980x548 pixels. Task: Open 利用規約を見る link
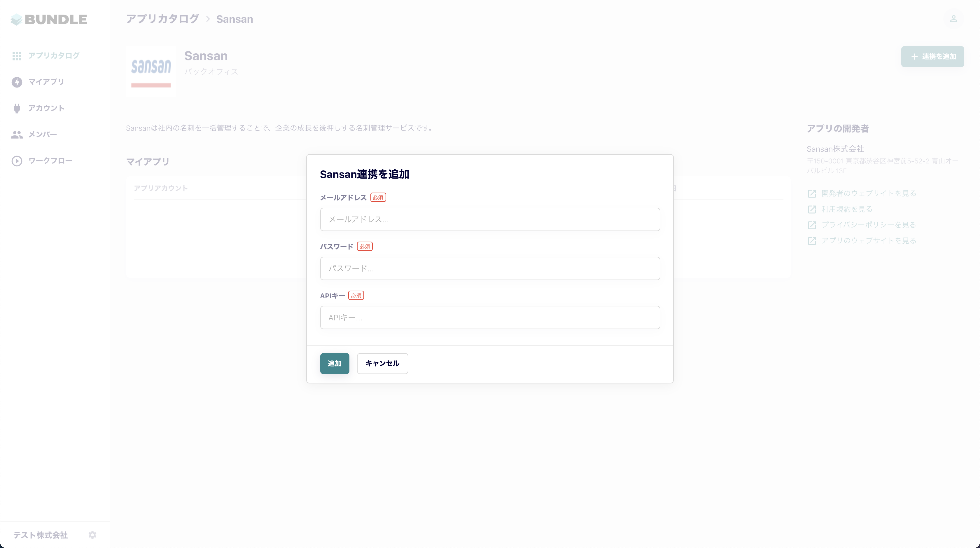click(x=847, y=209)
